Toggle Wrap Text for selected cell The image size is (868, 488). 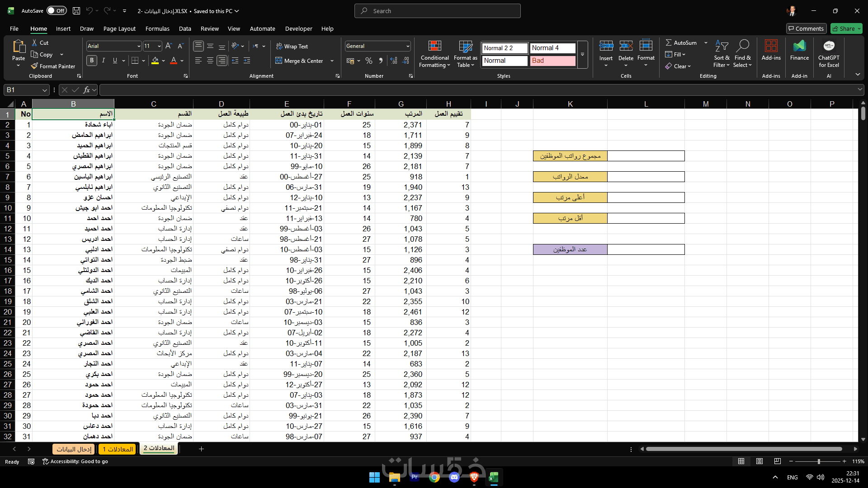(292, 46)
